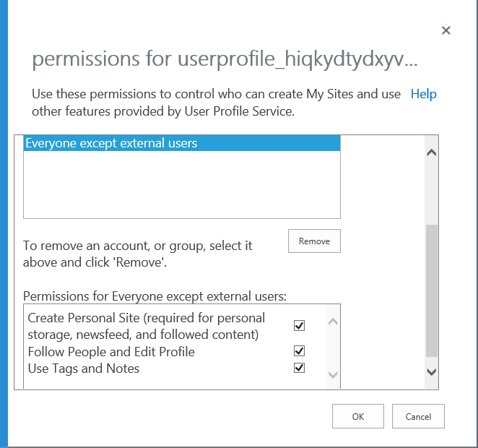Close the permissions dialog with the X icon
This screenshot has width=478, height=448.
pyautogui.click(x=446, y=30)
